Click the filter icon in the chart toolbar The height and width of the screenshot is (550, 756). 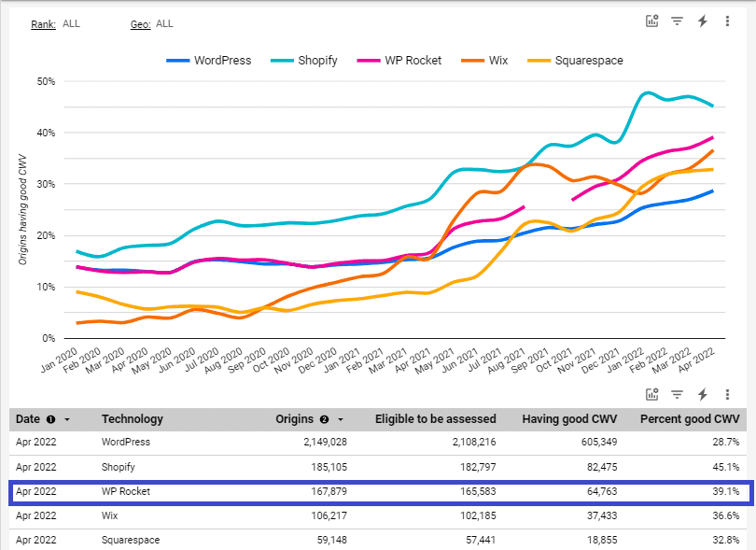click(677, 21)
